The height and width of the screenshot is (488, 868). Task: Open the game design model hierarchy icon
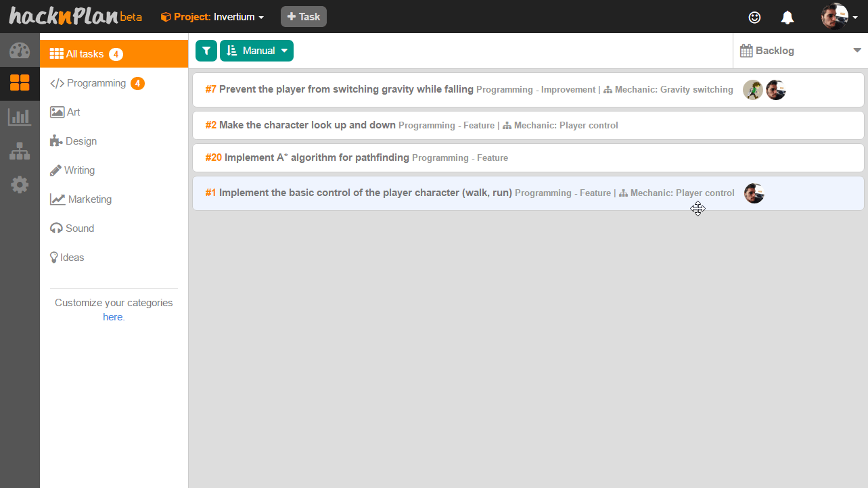(20, 151)
